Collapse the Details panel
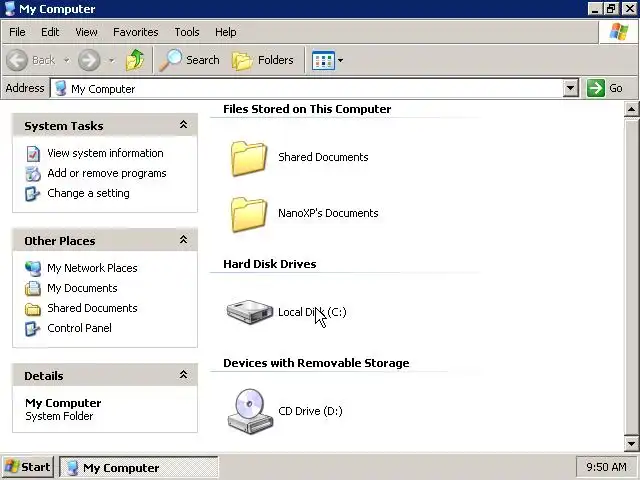 click(x=183, y=375)
